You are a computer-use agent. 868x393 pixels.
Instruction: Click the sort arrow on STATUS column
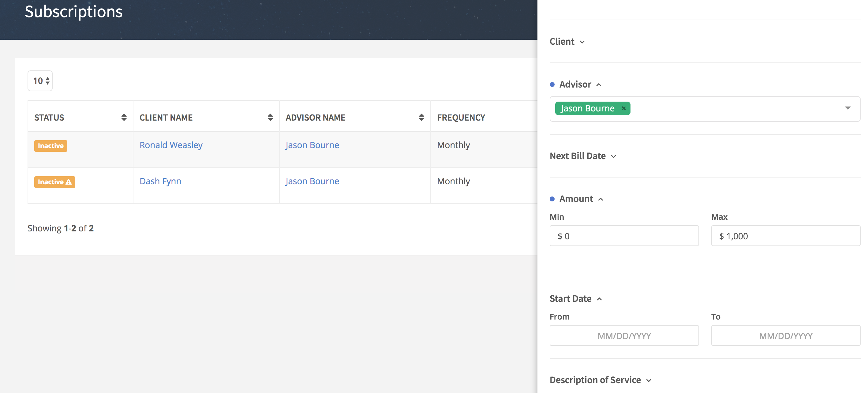point(124,117)
